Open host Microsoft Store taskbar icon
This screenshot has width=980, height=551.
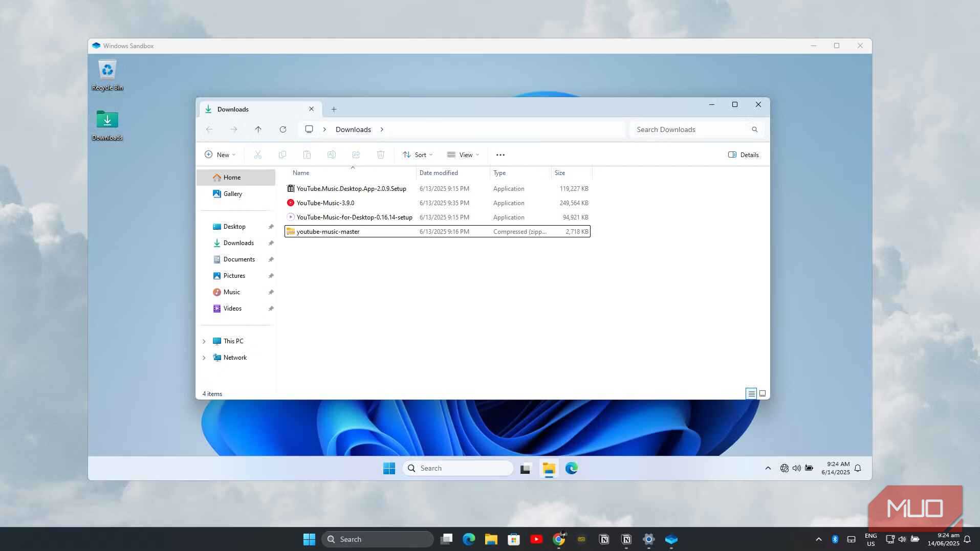pos(514,539)
